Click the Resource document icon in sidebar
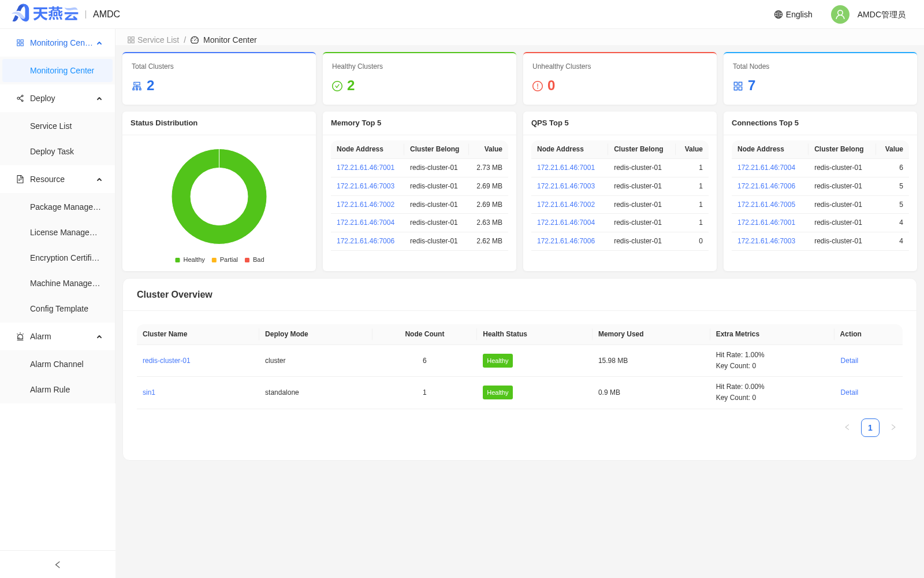 (x=20, y=179)
